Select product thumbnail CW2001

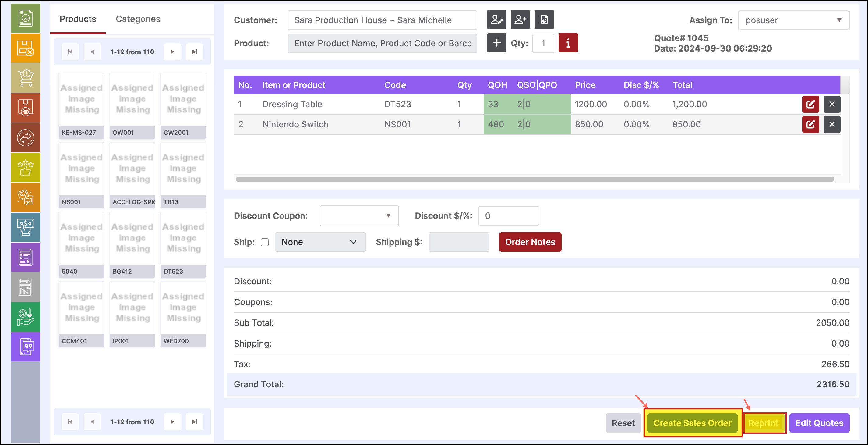click(183, 106)
